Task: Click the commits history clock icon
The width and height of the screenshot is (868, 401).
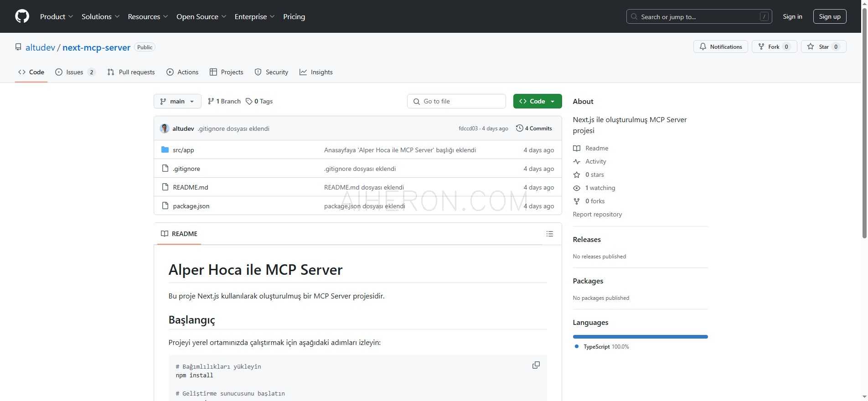Action: 519,129
